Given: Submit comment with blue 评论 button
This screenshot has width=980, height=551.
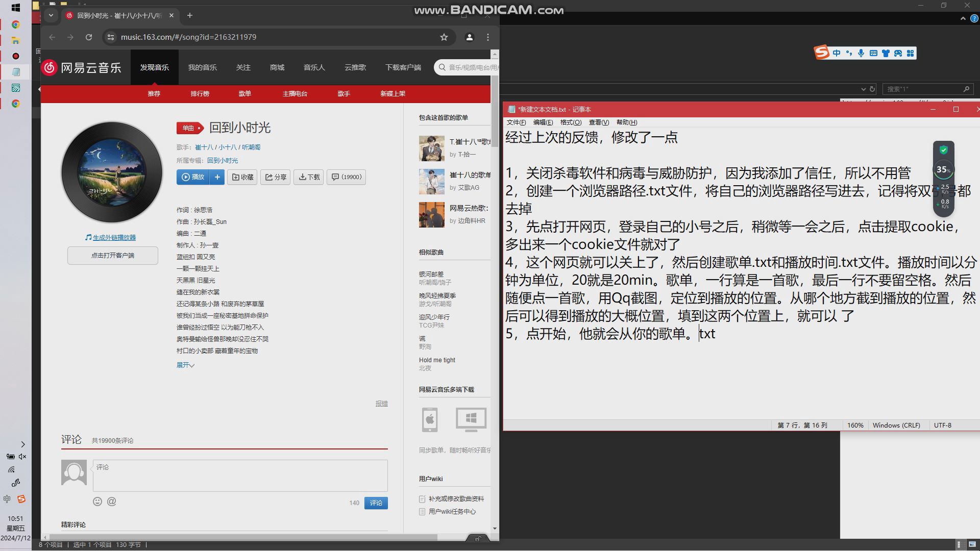Looking at the screenshot, I should tap(376, 503).
